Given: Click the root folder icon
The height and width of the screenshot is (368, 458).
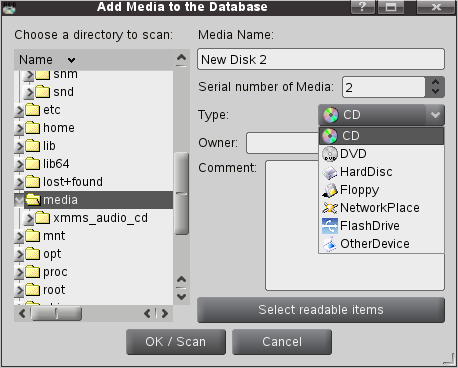Looking at the screenshot, I should coord(32,290).
